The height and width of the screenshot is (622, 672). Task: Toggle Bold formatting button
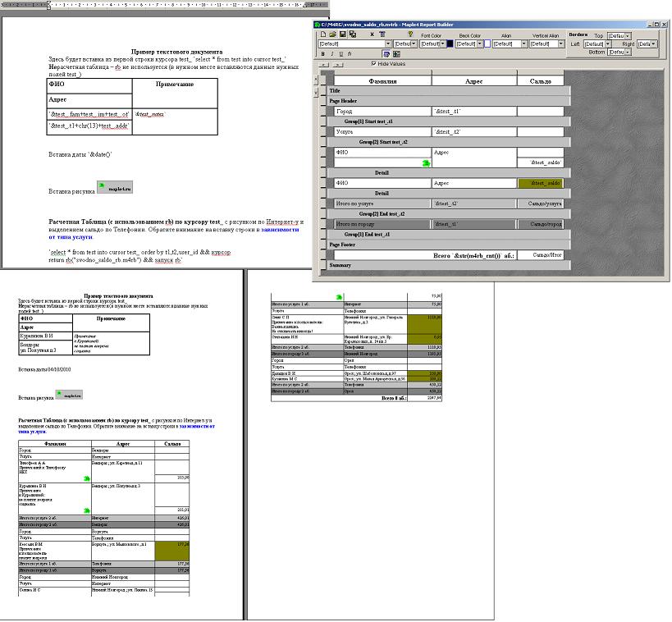322,53
